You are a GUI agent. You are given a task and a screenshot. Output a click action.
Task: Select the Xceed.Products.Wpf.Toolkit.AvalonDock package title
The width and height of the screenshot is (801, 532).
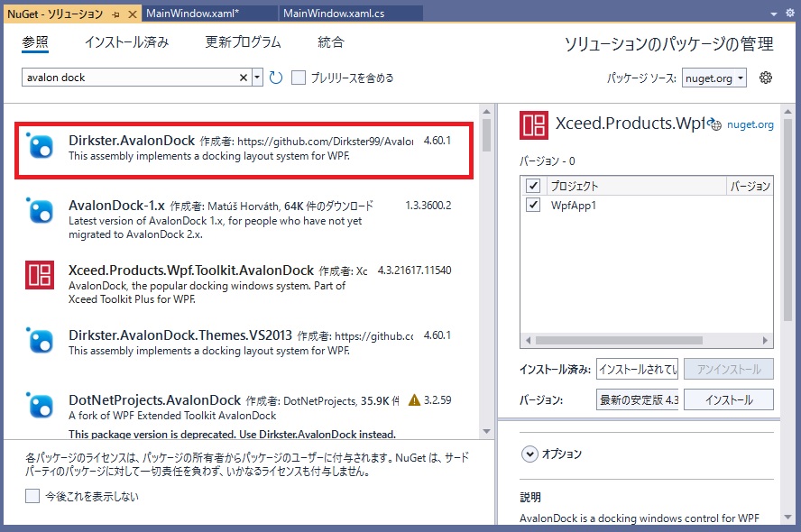coord(191,271)
